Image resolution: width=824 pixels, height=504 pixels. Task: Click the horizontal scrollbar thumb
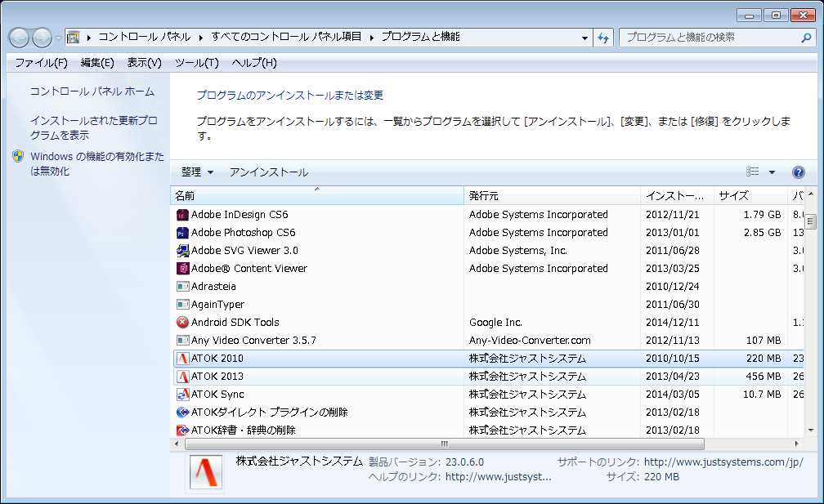[x=445, y=444]
